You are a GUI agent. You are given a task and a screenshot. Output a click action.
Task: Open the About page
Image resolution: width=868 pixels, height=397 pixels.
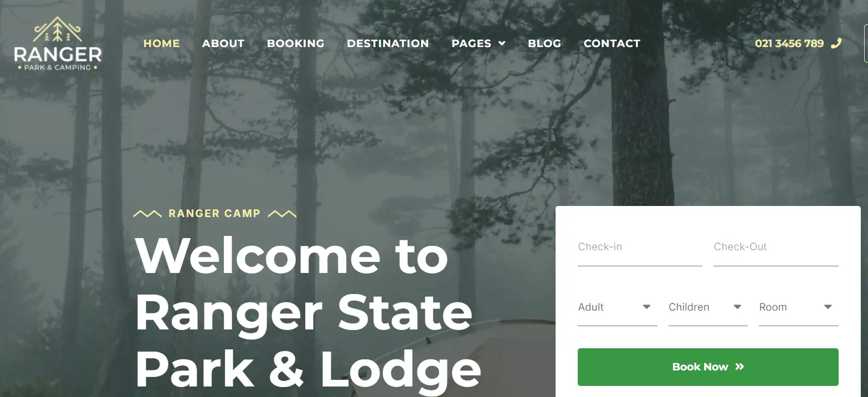click(223, 43)
